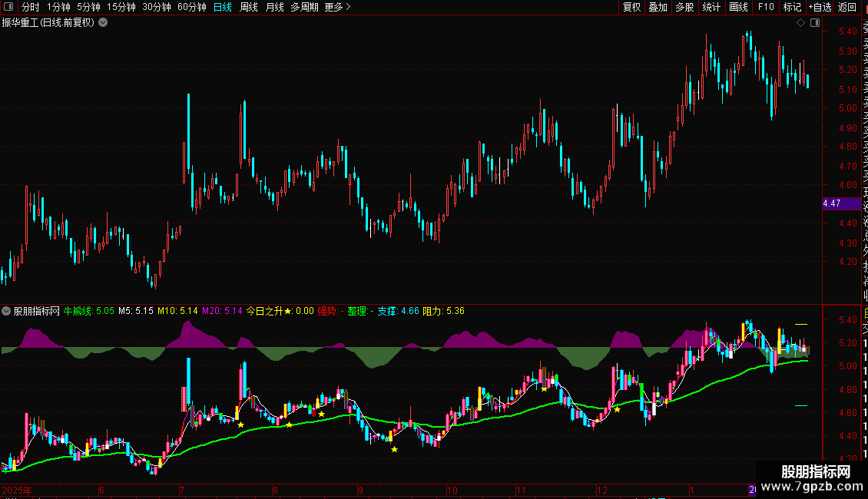Viewport: 868px width, 499px height.
Task: Click the 牛熊线: 5.05 value
Action: 88,311
